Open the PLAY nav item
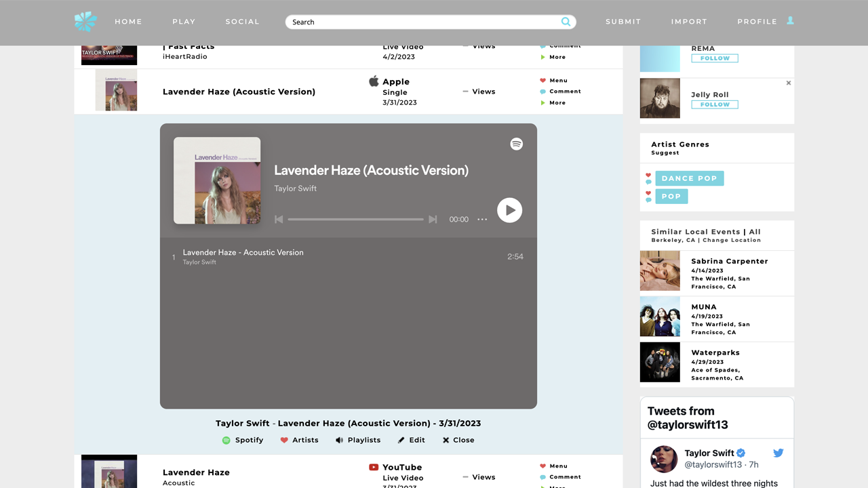The image size is (868, 488). point(184,22)
